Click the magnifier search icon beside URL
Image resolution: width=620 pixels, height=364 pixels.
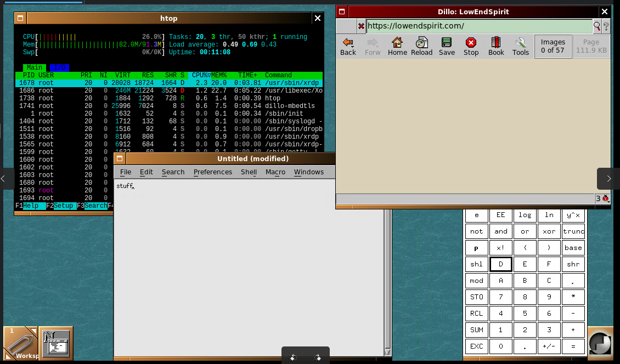(x=597, y=26)
